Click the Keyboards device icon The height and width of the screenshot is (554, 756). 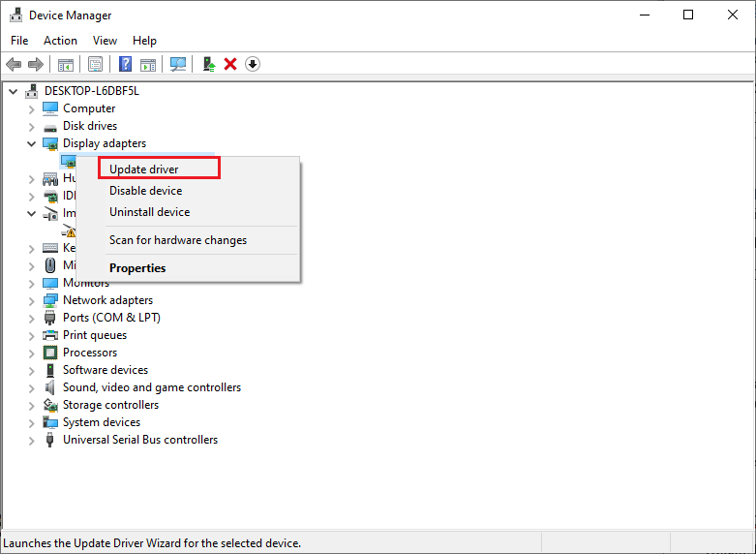pyautogui.click(x=50, y=248)
